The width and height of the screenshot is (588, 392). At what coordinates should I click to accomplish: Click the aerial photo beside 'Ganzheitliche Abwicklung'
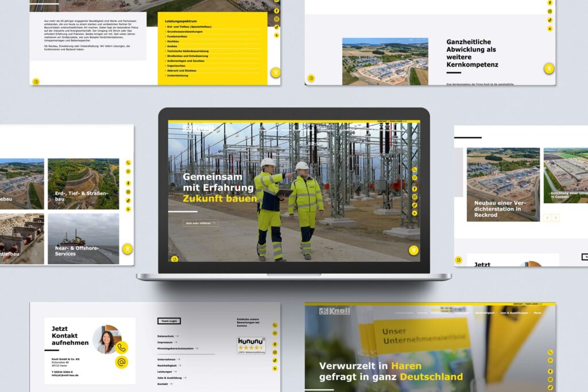pos(385,61)
